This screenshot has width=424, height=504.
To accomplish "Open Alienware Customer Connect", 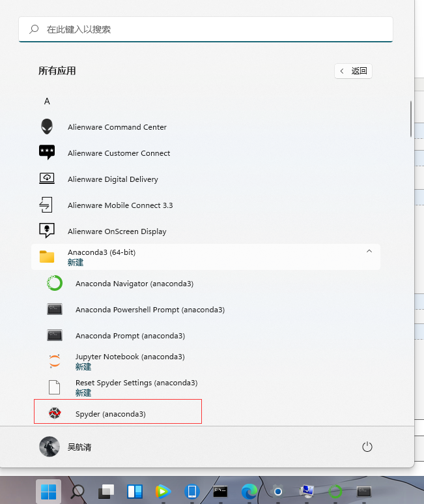I will point(205,153).
